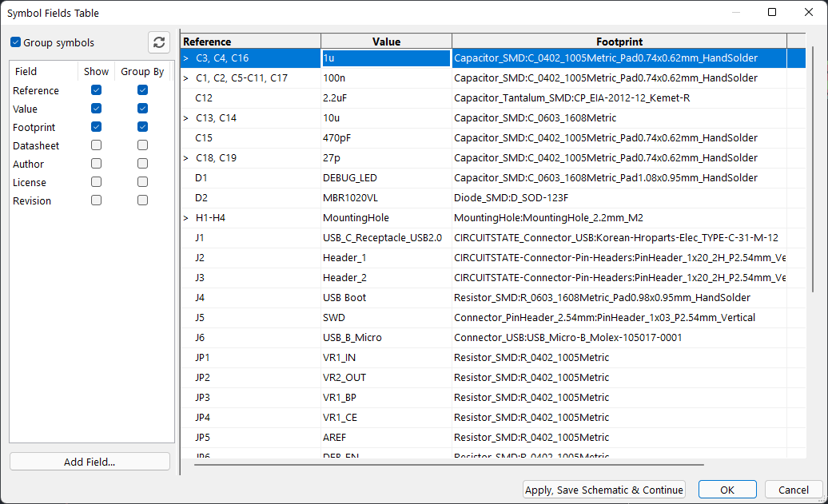Select the 470pF value cell
Screen dimensions: 828x504
386,137
